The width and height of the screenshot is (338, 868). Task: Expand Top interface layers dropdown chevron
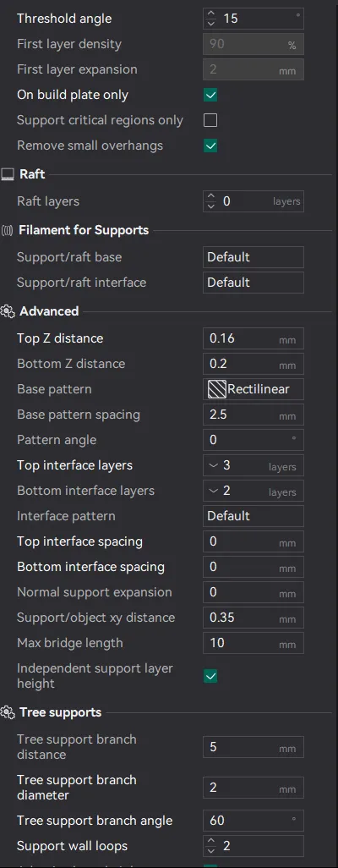[214, 465]
